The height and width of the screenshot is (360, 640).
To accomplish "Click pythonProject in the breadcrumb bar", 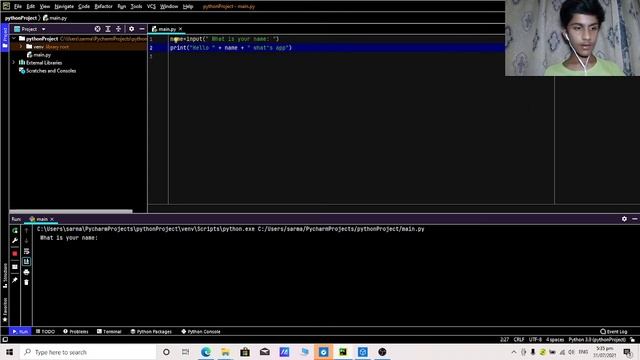I will click(x=21, y=18).
